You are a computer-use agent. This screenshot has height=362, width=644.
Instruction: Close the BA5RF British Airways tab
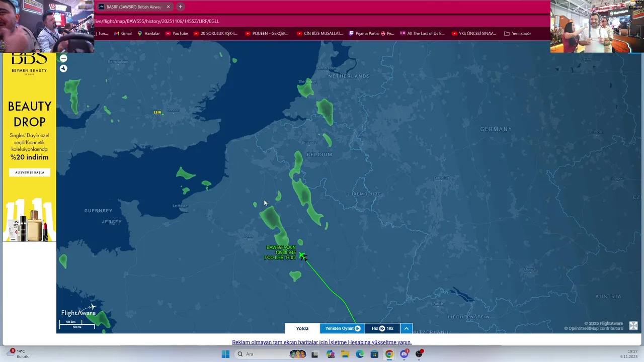168,7
